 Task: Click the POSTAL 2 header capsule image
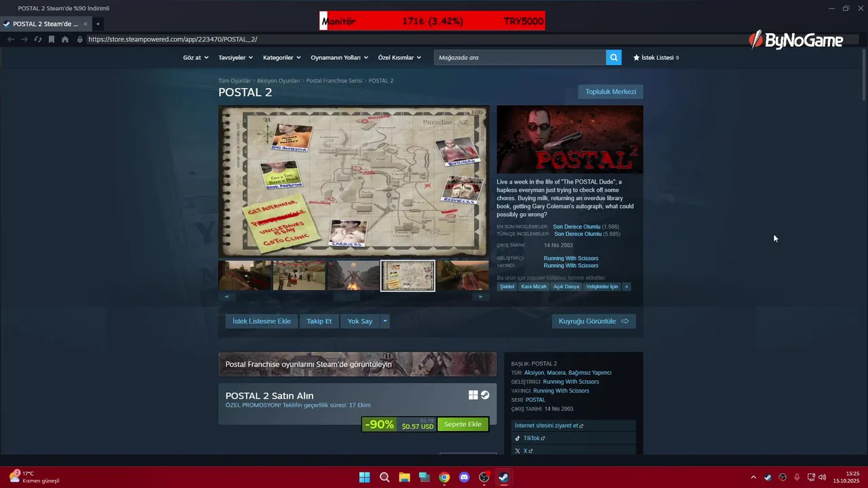coord(570,139)
